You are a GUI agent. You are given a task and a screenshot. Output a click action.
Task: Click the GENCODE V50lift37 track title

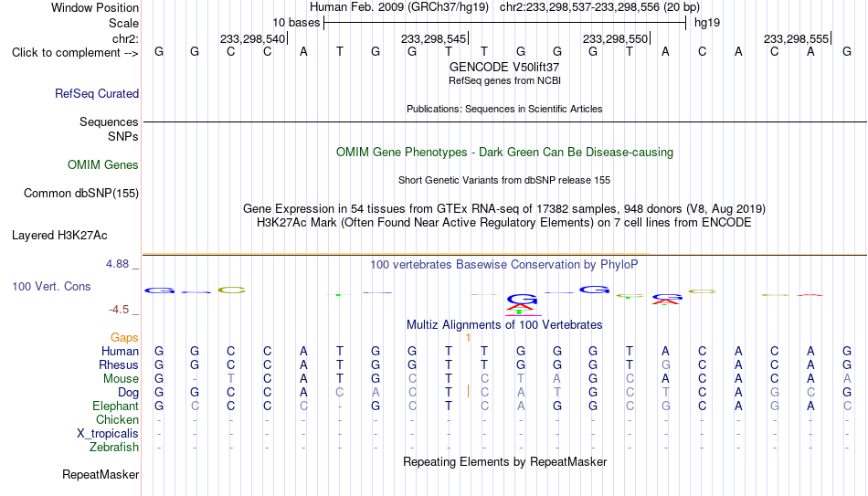(504, 67)
